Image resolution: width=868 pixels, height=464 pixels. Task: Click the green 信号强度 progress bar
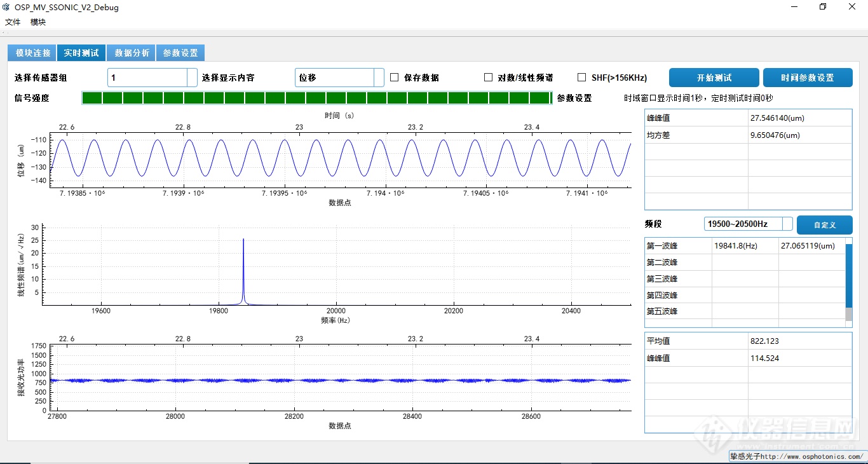(x=317, y=98)
